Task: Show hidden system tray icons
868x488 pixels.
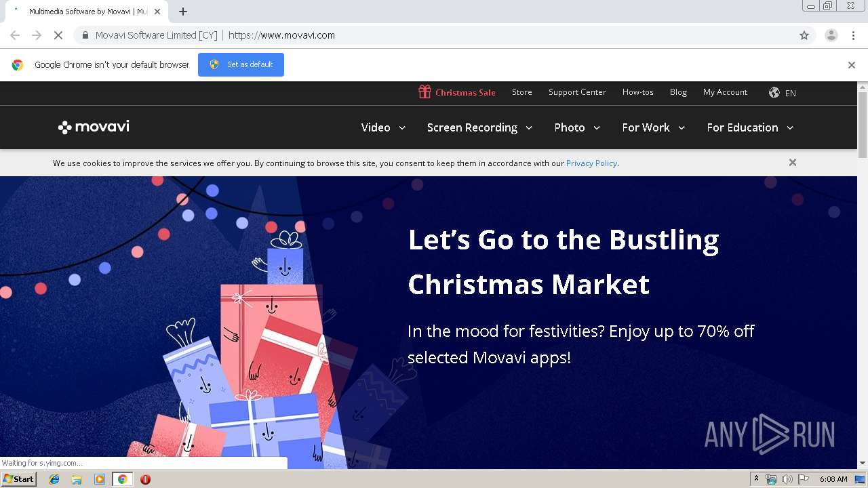Action: tap(756, 479)
